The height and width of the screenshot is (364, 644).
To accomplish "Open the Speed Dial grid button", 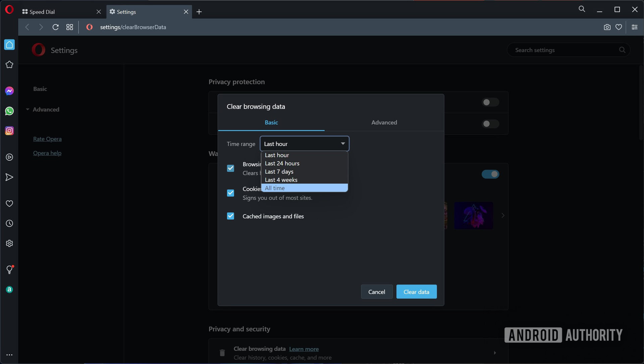I will pyautogui.click(x=70, y=27).
